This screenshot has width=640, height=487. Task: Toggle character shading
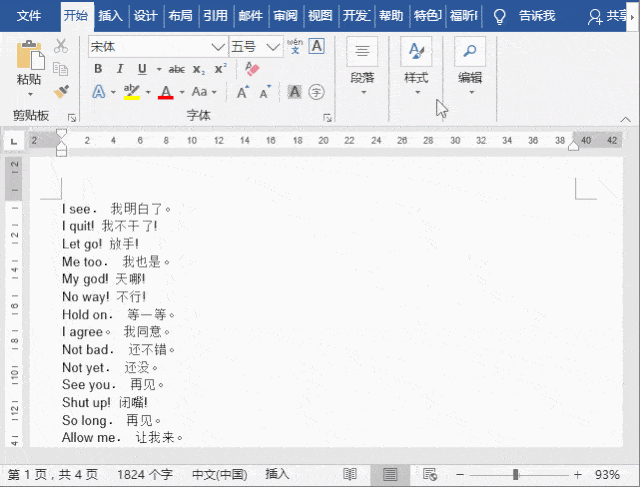tap(295, 91)
